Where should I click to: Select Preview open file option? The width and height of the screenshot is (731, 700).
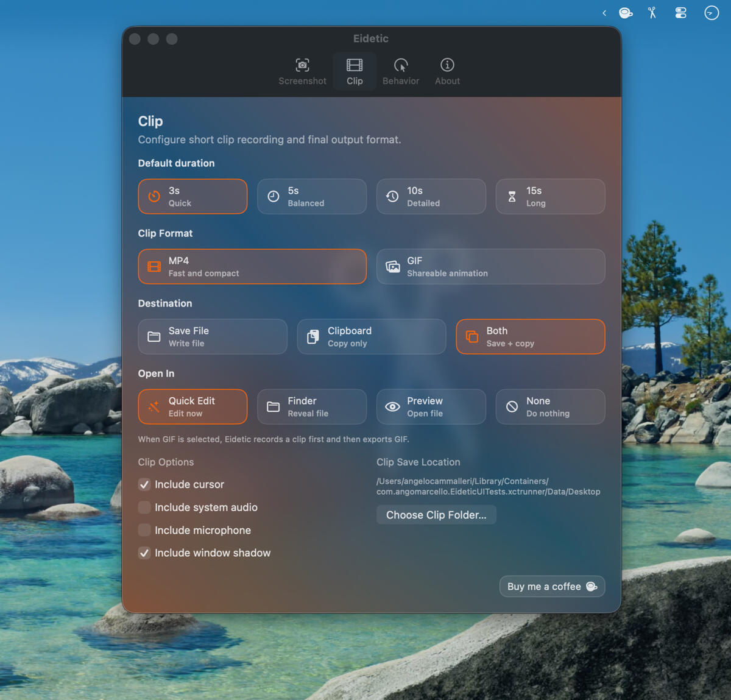(x=431, y=406)
